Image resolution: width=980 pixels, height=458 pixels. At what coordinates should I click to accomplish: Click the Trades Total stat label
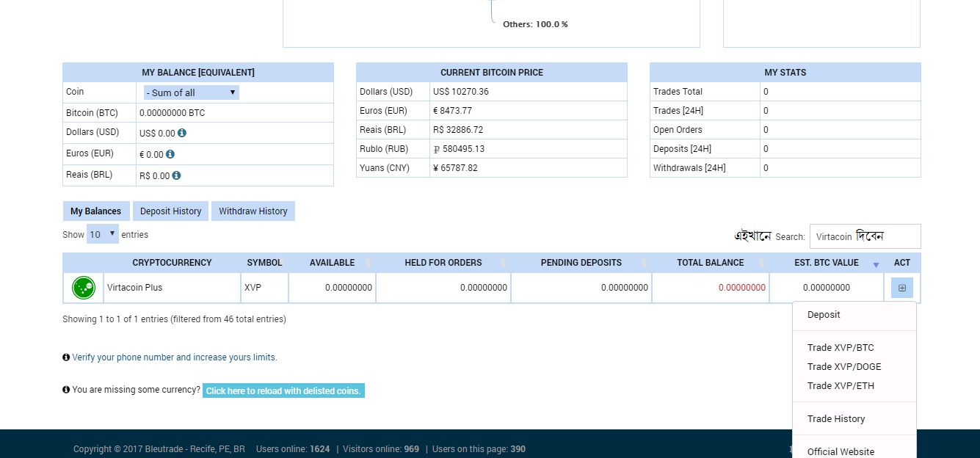click(x=678, y=92)
